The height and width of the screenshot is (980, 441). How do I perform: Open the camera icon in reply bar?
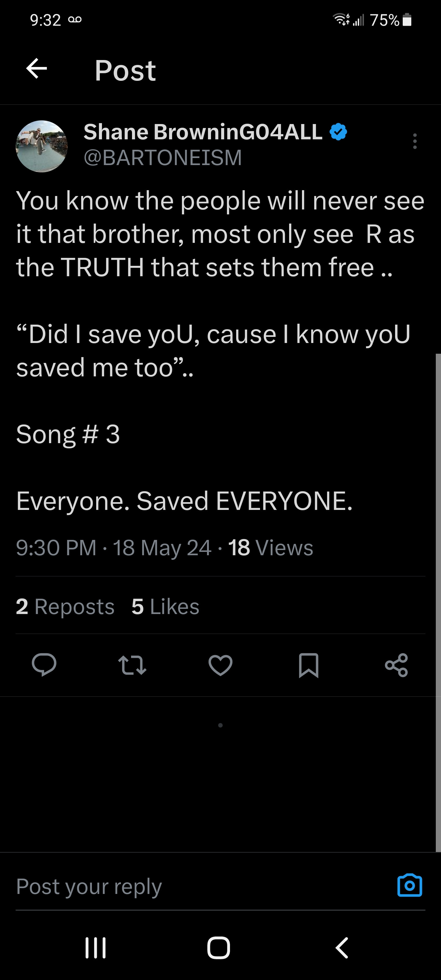[409, 886]
